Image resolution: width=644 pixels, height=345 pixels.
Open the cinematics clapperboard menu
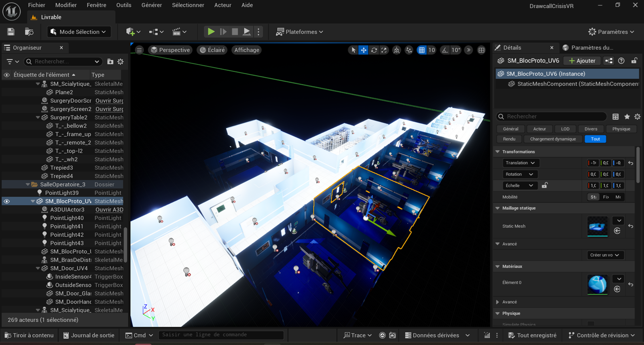[x=179, y=32]
